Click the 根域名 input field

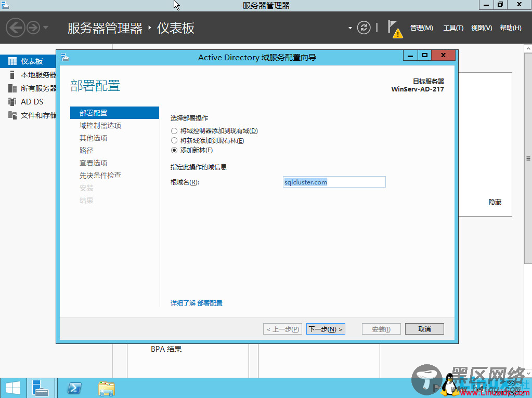click(334, 182)
